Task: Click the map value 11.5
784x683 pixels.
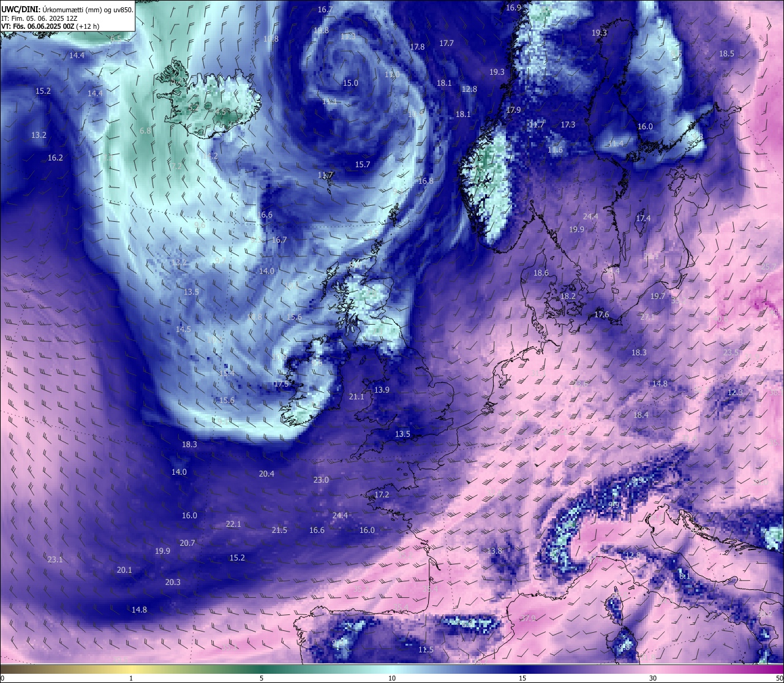Action: [426, 650]
